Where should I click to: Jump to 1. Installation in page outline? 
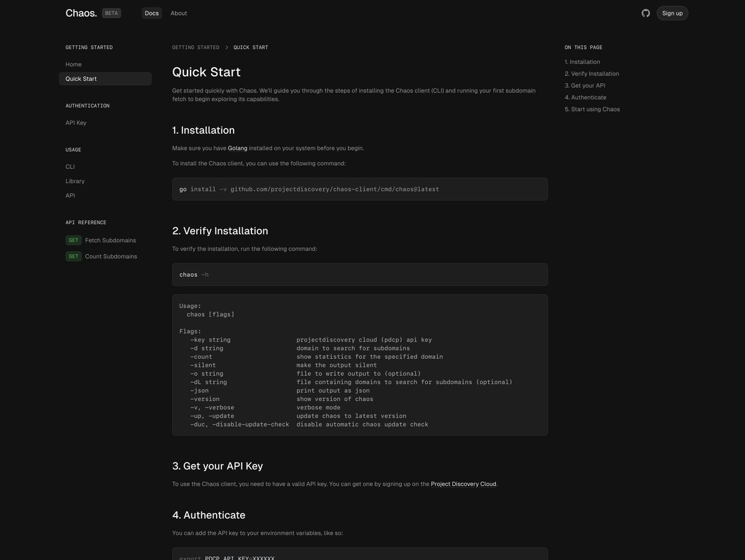(x=582, y=62)
